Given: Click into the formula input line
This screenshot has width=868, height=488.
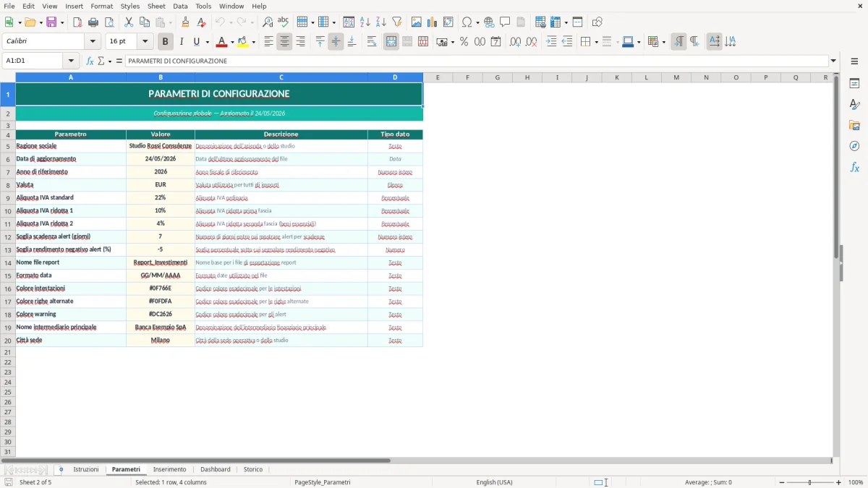Looking at the screenshot, I should [x=476, y=61].
